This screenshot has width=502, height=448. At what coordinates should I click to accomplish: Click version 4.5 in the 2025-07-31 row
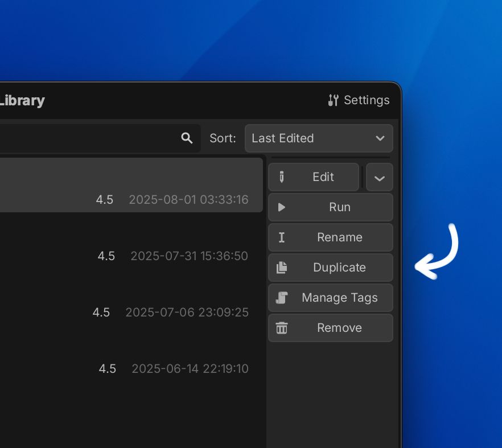click(106, 256)
